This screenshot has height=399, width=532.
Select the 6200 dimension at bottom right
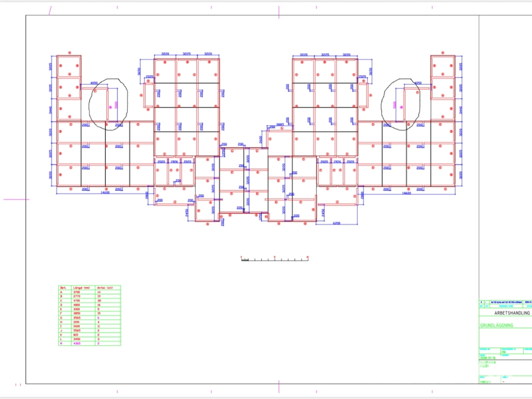[337, 223]
